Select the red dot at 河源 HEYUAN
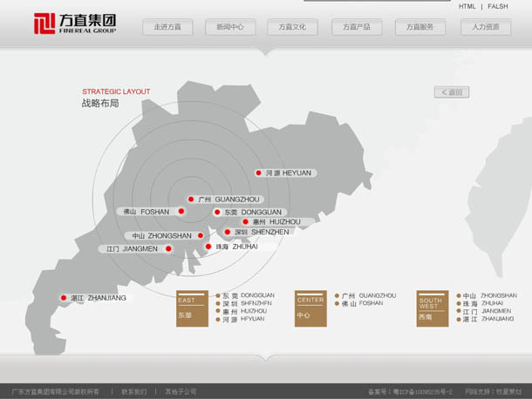 tap(258, 172)
